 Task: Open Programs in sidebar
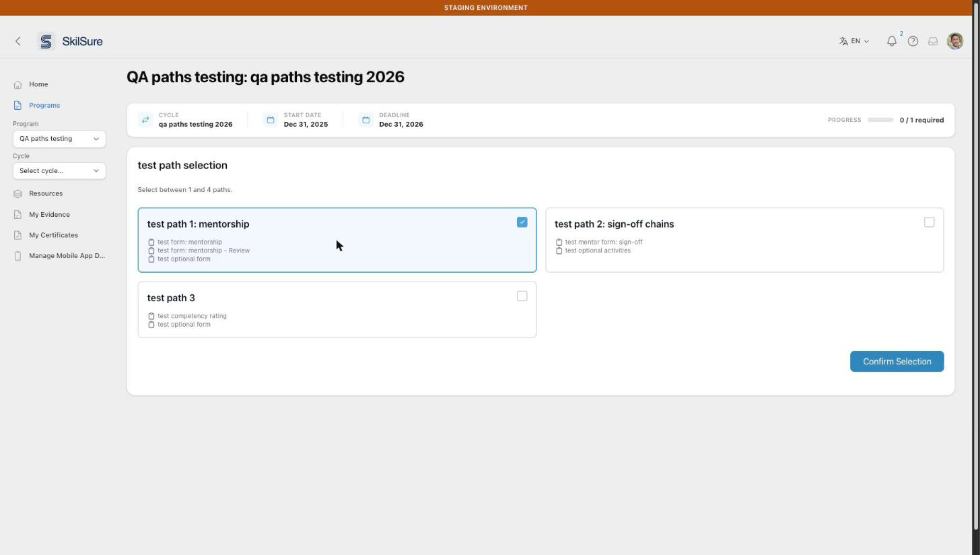44,105
